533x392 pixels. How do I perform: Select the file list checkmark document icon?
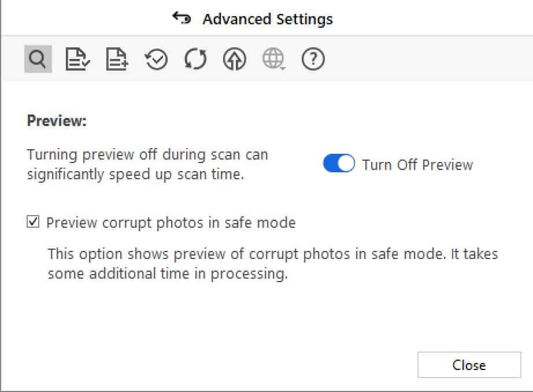pos(77,59)
